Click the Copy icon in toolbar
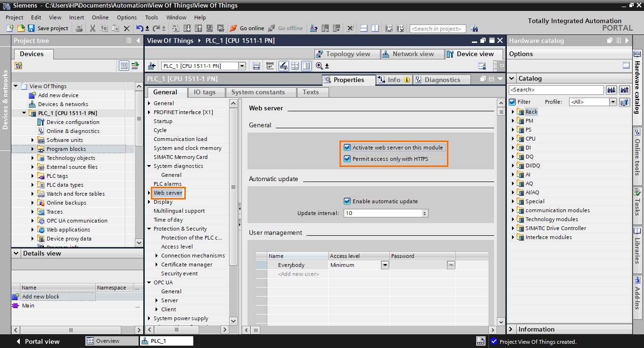Screen dimensions: 644x348 104,28
